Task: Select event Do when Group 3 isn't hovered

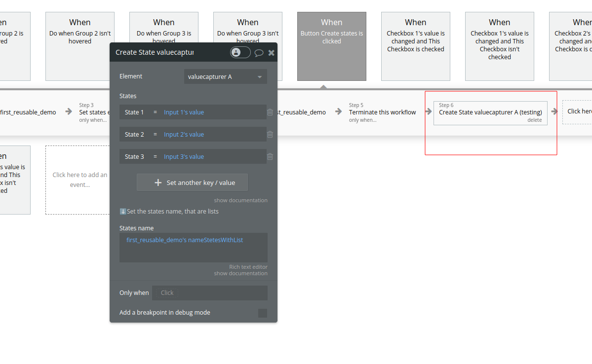Action: tap(248, 27)
